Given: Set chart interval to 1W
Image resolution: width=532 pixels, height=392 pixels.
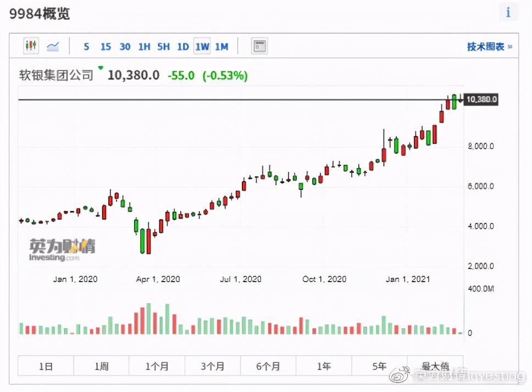Looking at the screenshot, I should [x=202, y=47].
